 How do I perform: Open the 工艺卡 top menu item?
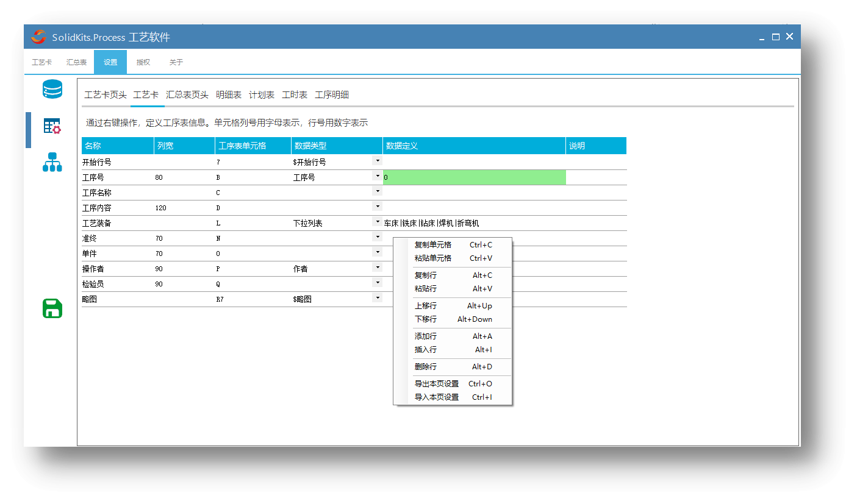click(x=41, y=62)
